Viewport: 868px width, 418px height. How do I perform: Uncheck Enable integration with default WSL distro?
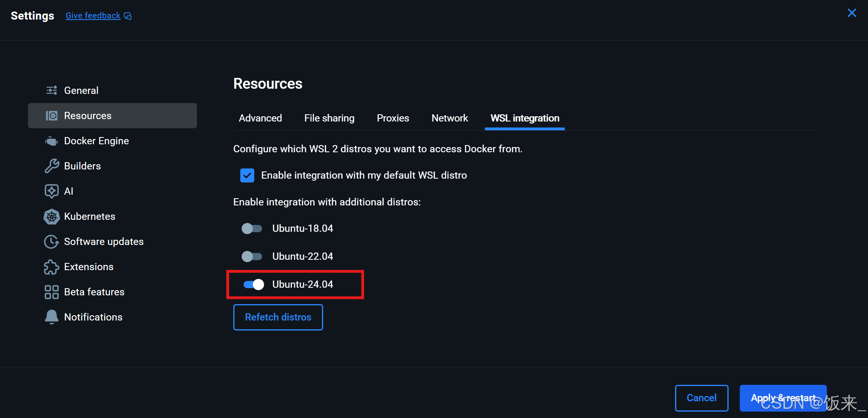click(x=247, y=175)
